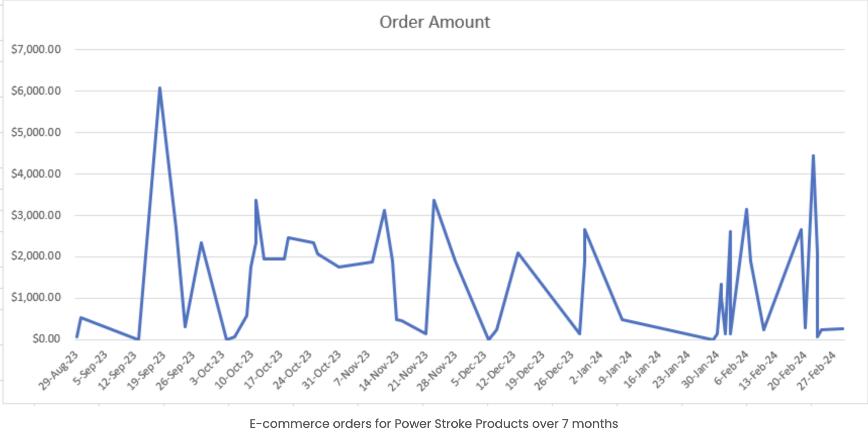This screenshot has width=868, height=435.
Task: Click the 10-Oct-23 x-axis label
Action: (234, 370)
